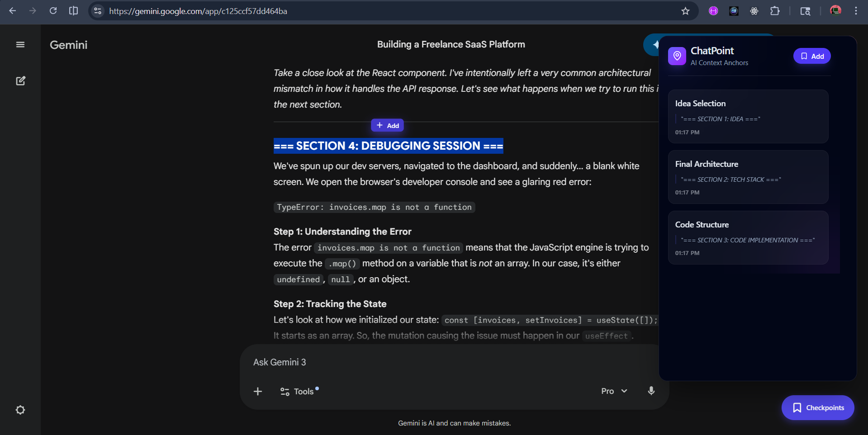The image size is (868, 435).
Task: Select the Code Structure anchor card
Action: pos(748,238)
